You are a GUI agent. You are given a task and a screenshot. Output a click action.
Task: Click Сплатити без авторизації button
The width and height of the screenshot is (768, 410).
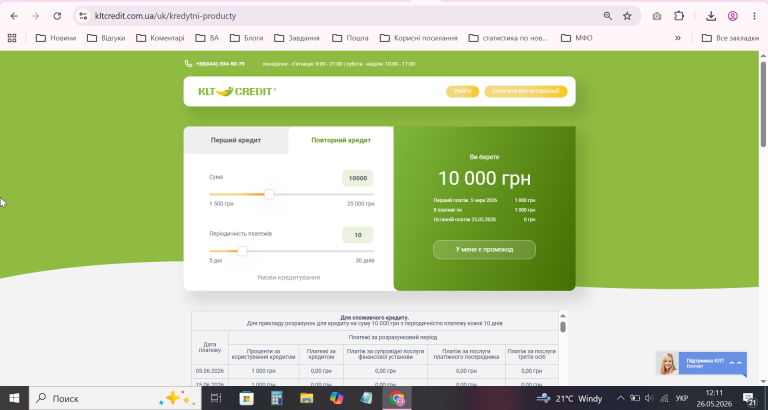click(526, 91)
